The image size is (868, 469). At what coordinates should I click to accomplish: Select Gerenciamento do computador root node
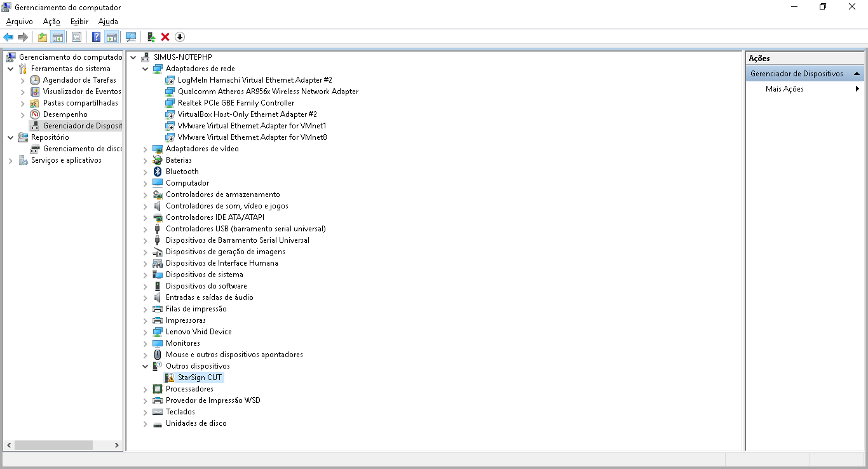pos(70,57)
